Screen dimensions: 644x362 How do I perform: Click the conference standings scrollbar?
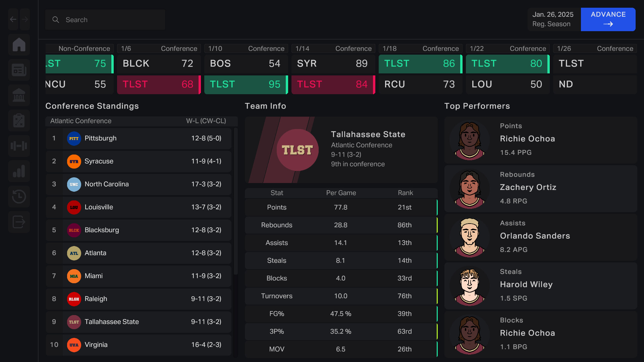[236, 201]
